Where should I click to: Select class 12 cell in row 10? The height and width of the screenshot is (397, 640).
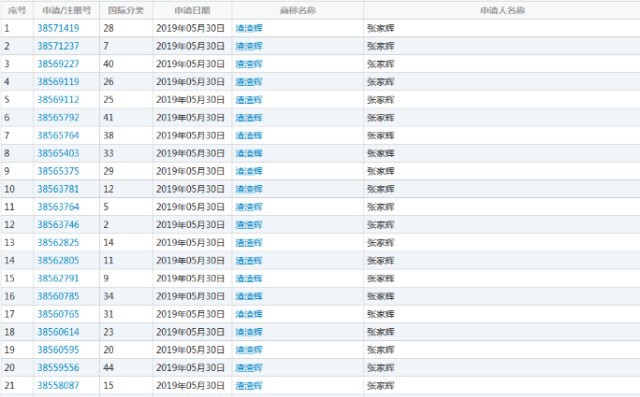click(126, 189)
